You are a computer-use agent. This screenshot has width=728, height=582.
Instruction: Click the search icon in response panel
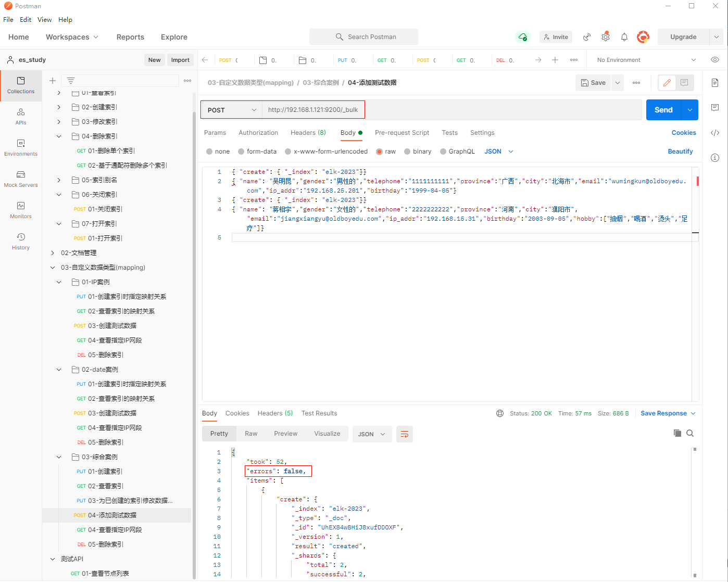(x=690, y=433)
